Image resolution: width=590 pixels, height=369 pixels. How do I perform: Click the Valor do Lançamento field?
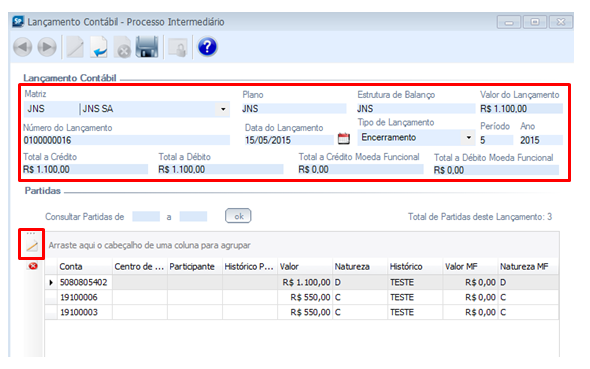point(521,109)
